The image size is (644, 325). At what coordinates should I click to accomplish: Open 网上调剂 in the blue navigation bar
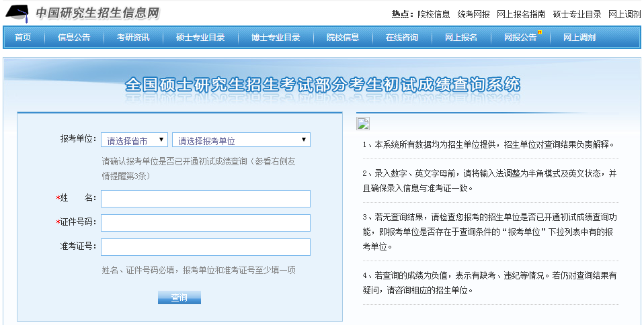(579, 38)
